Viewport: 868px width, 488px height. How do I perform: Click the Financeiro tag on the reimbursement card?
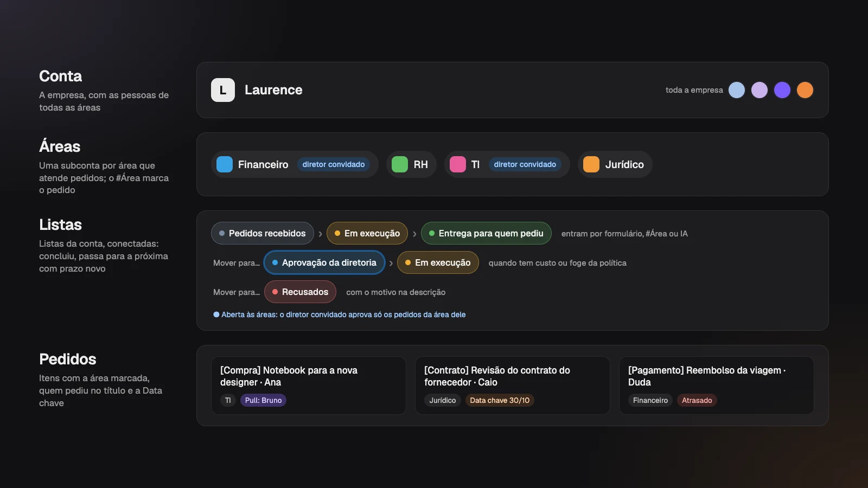pos(650,400)
